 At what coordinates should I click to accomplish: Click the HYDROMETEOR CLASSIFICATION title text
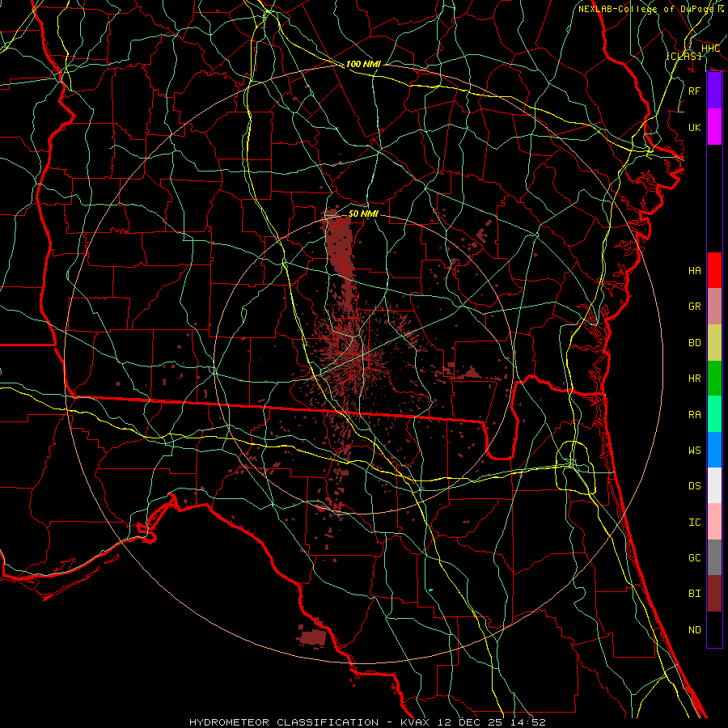284,722
